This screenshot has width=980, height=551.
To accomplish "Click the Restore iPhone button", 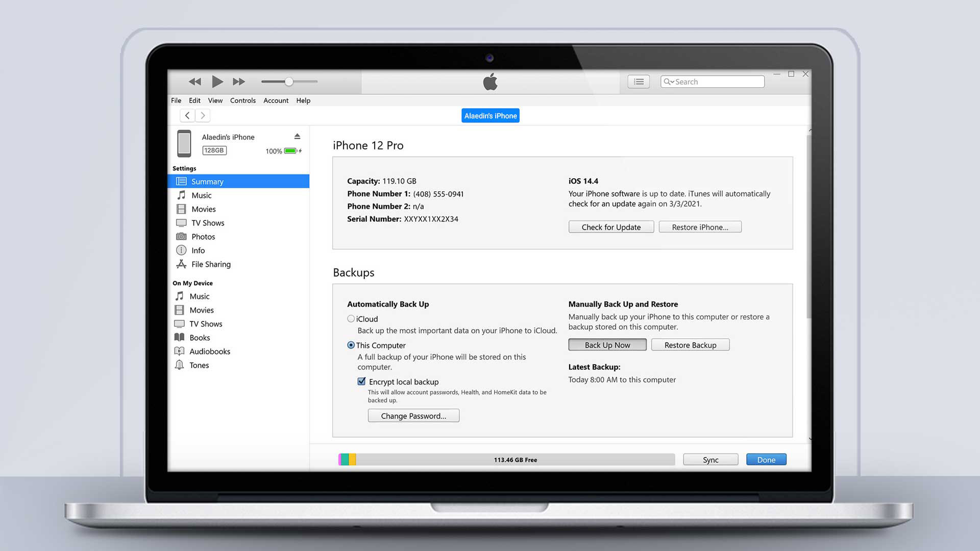I will [700, 227].
